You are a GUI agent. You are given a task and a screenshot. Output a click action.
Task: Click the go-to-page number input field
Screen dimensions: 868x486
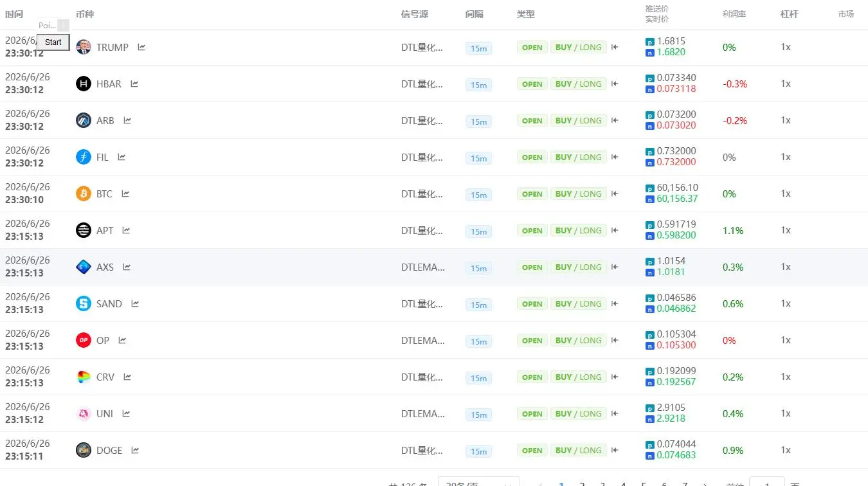coord(766,482)
